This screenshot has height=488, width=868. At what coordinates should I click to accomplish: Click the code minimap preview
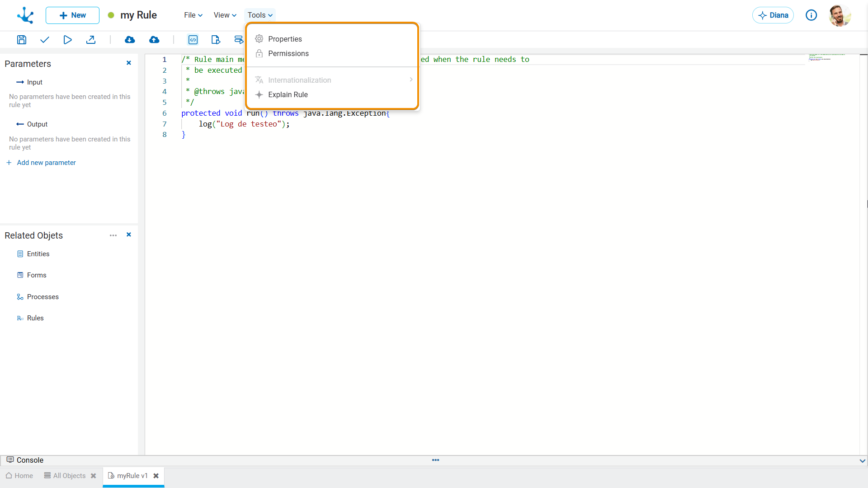coord(826,57)
